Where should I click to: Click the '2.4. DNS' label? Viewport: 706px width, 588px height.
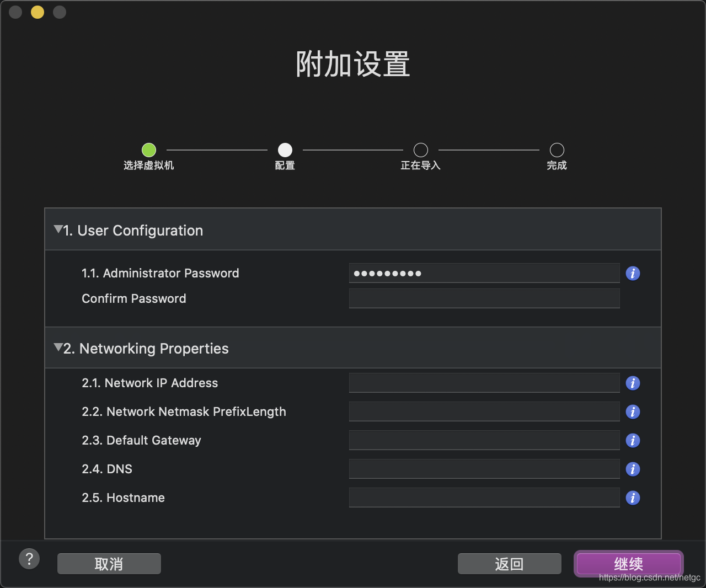[x=107, y=469]
